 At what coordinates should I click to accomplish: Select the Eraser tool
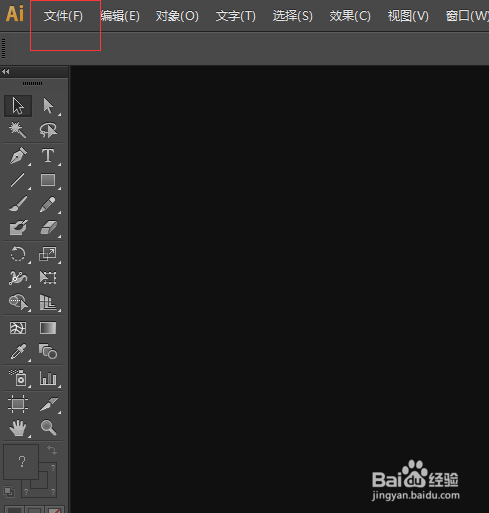(48, 228)
